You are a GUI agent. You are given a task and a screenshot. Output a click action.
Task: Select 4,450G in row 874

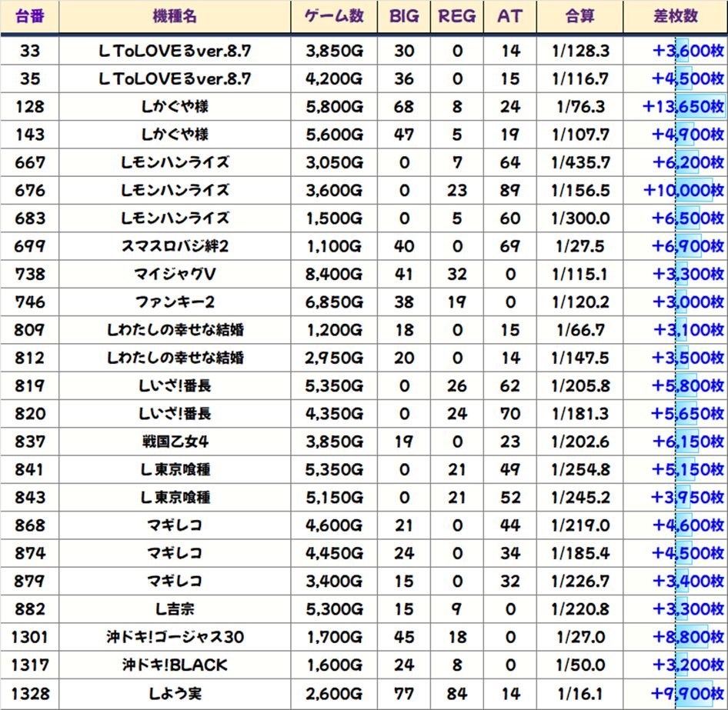click(334, 553)
